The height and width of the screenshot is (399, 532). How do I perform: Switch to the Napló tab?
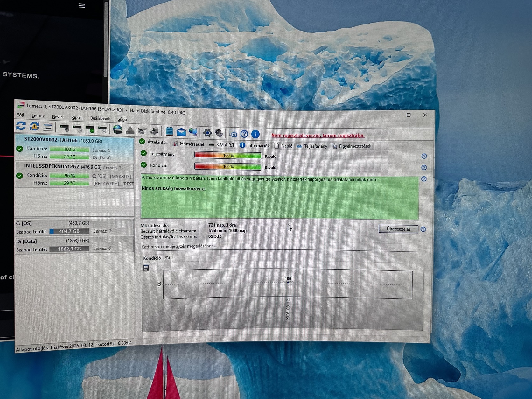(283, 146)
